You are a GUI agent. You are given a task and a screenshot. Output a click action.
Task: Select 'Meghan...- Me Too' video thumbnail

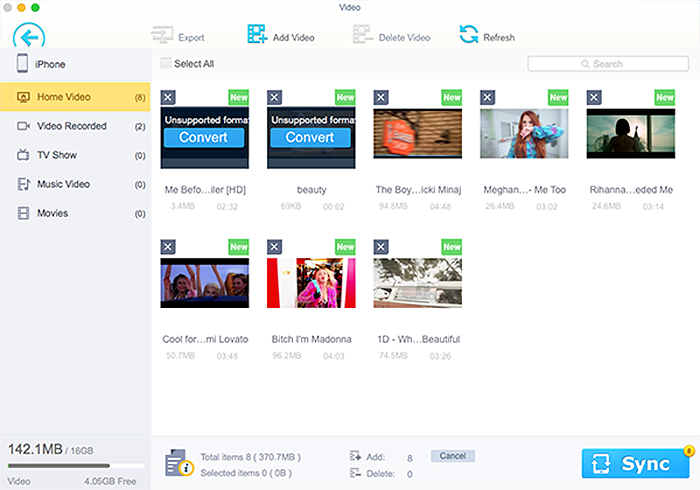[x=524, y=134]
